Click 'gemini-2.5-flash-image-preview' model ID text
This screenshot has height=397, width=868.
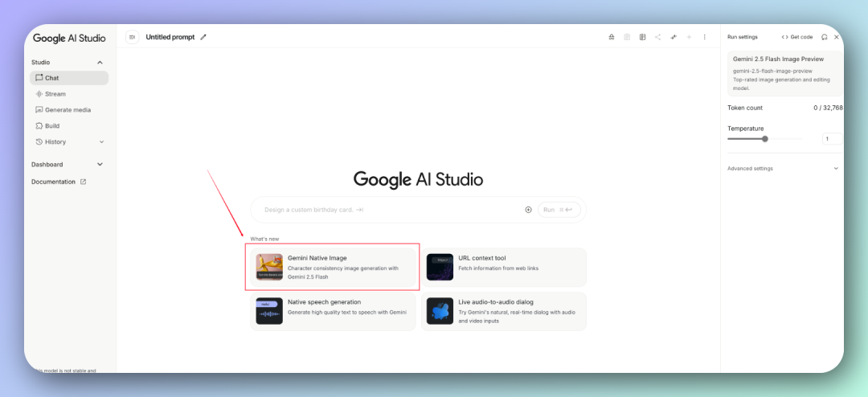773,71
